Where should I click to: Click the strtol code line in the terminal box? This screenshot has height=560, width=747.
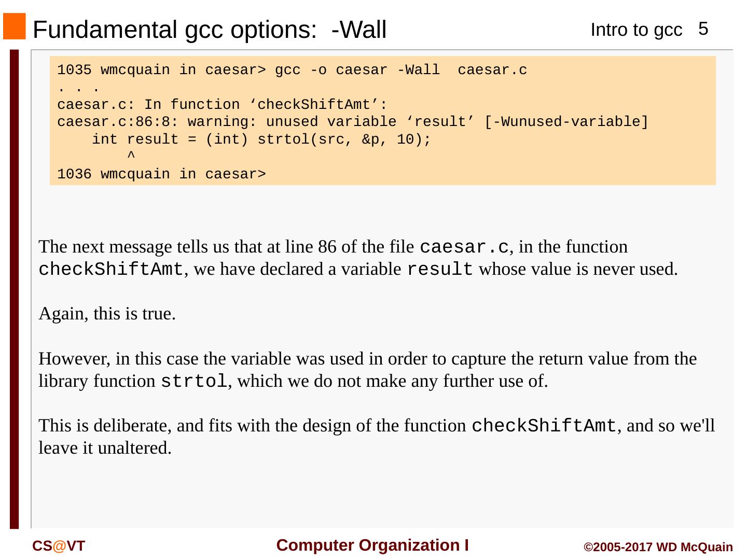click(261, 139)
